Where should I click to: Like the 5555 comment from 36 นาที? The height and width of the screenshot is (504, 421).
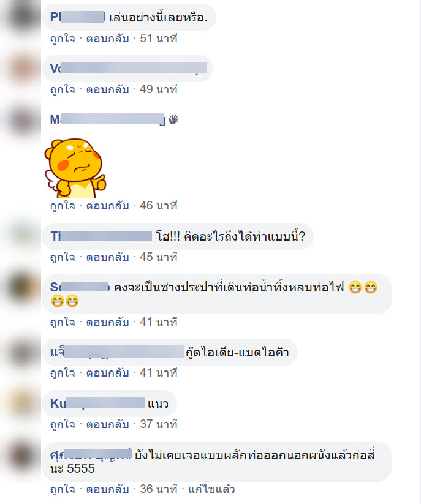click(x=63, y=489)
